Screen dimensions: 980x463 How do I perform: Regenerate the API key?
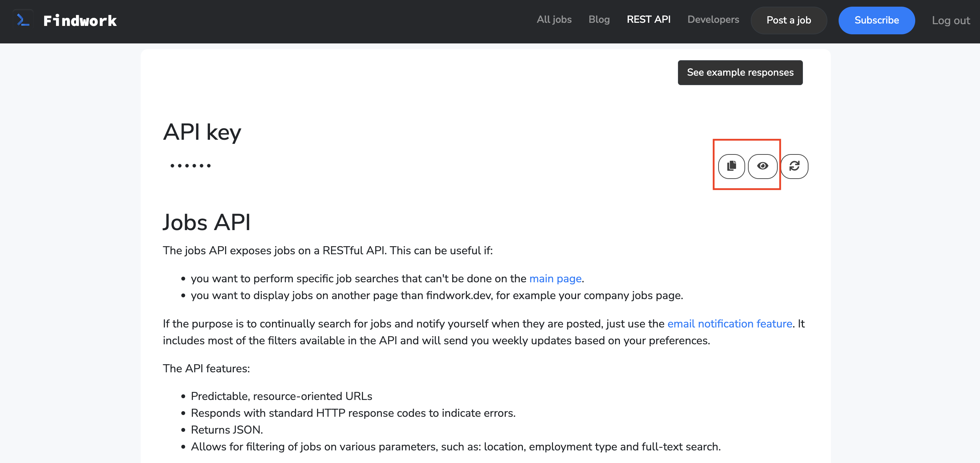click(x=794, y=166)
